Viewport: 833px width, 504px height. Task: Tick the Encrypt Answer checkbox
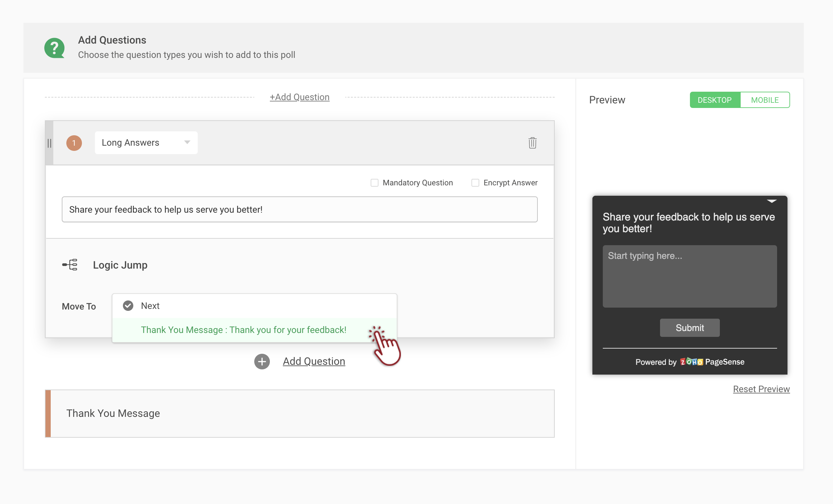point(475,182)
